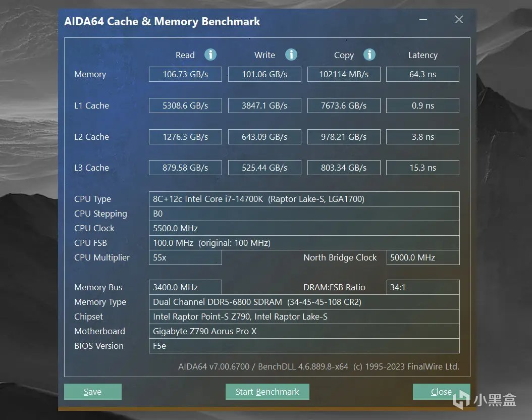Select the Memory read value 106.73 GB/s
Viewport: 532px width, 420px height.
[185, 74]
